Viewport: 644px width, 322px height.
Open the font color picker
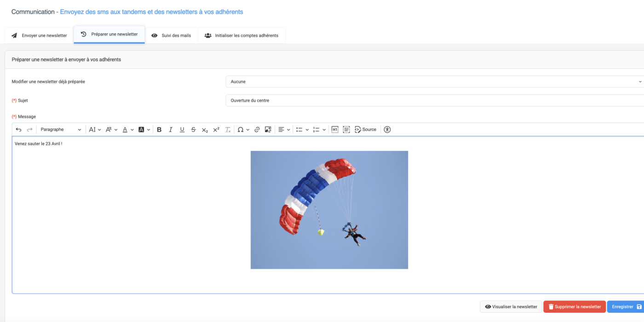(128, 130)
